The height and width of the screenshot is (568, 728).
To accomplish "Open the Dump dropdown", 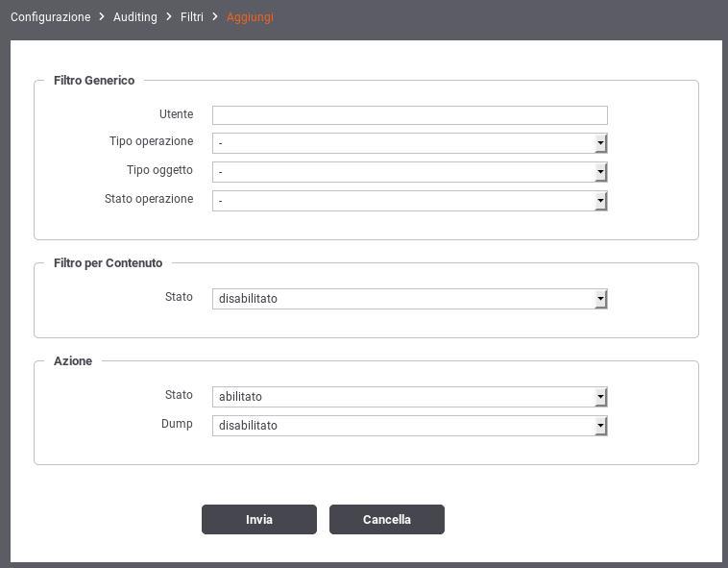I will coord(409,426).
